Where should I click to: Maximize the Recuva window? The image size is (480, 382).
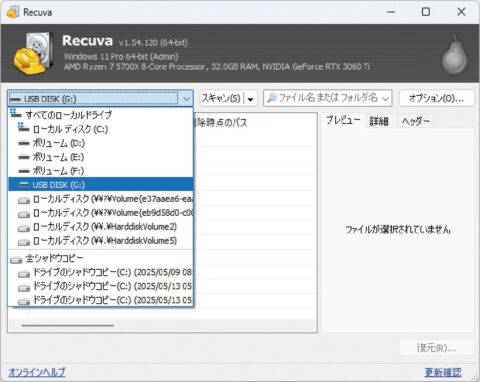coord(426,12)
